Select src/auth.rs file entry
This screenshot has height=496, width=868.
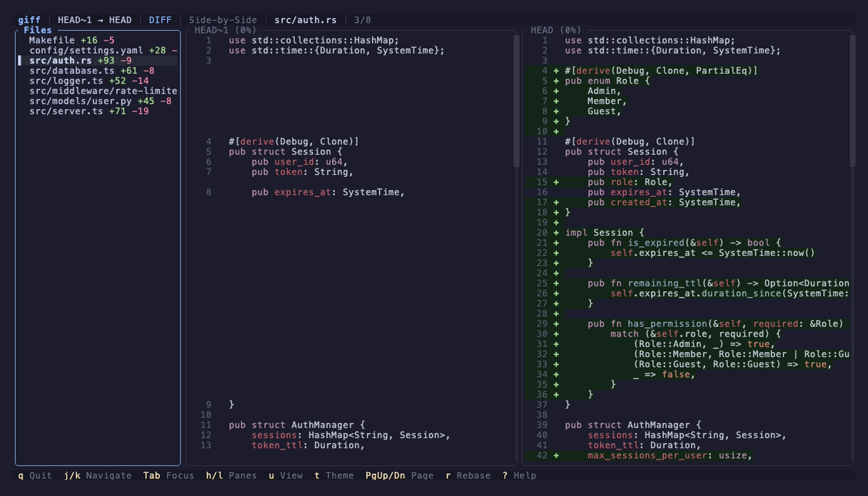(98, 61)
